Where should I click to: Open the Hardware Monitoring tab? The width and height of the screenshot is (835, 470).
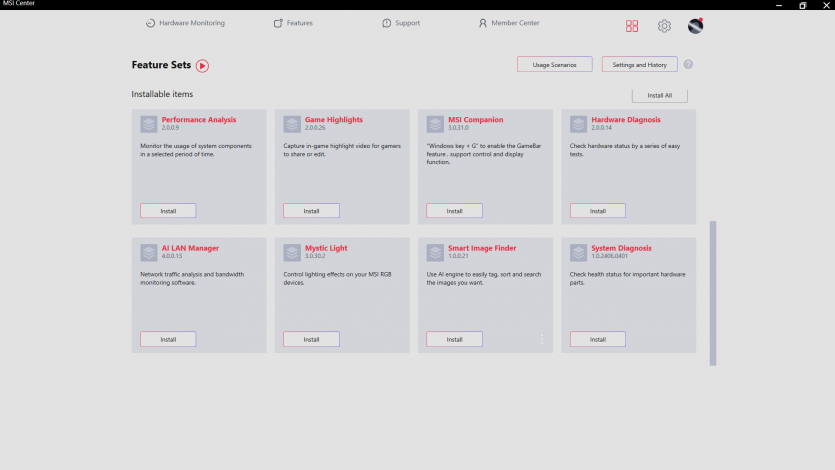coord(185,23)
